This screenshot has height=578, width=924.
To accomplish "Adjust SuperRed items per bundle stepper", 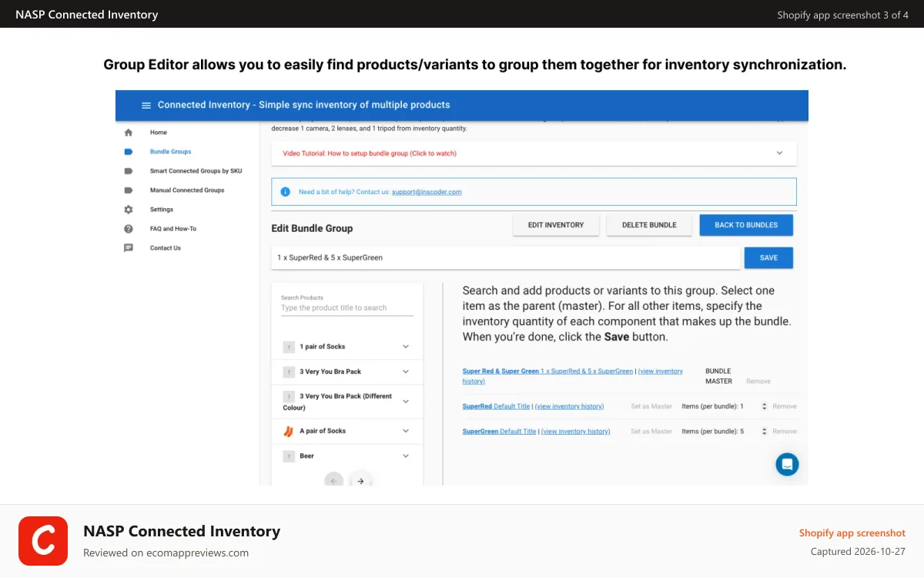I will 764,406.
